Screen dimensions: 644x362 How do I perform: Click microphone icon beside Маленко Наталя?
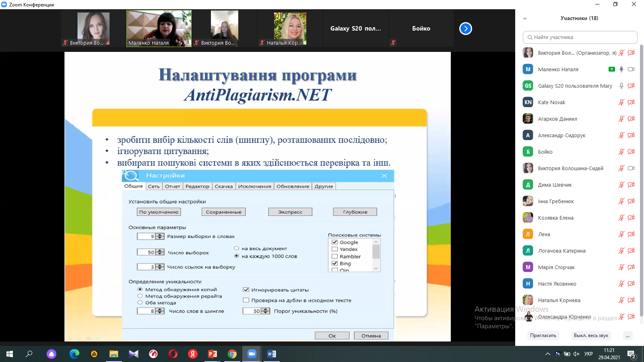621,69
